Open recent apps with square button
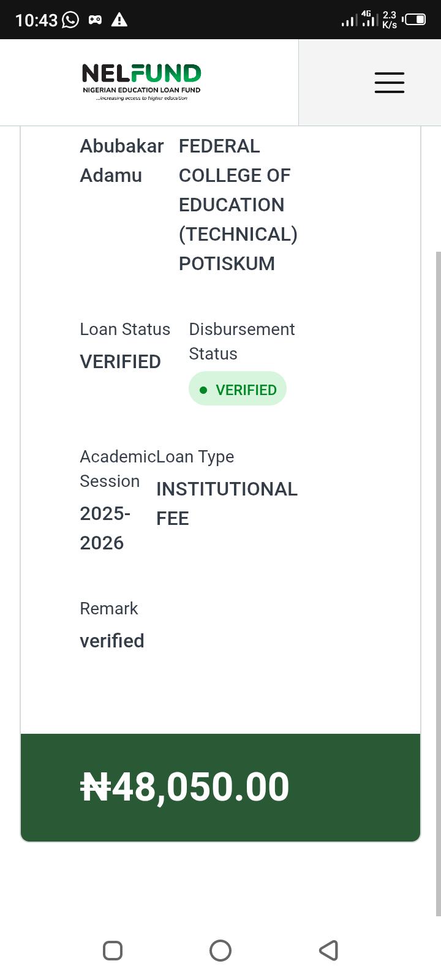The image size is (441, 980). (113, 951)
